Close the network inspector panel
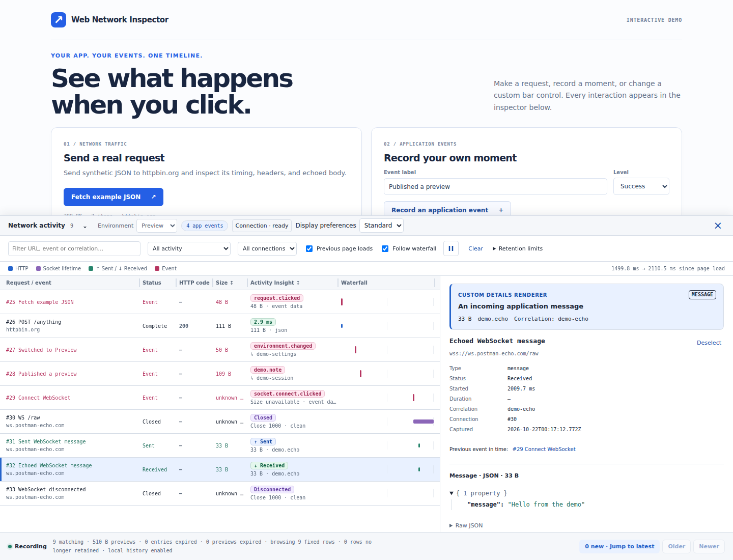Screen dimensions: 733x560 [x=718, y=226]
